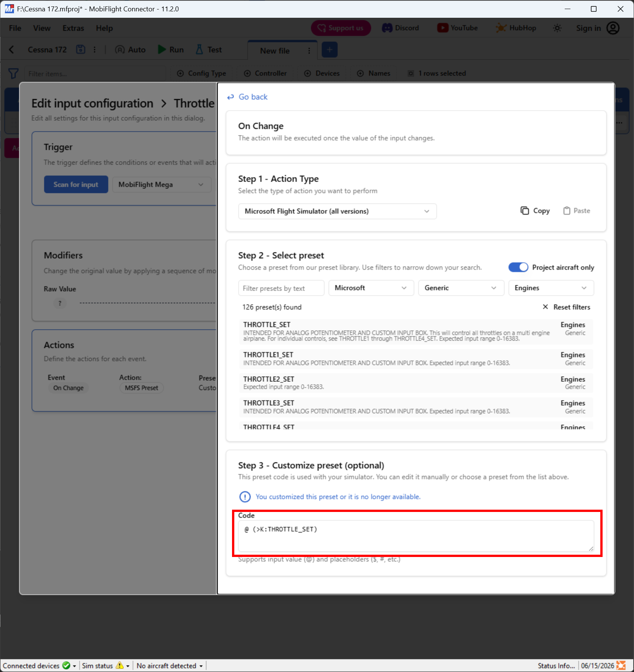
Task: Click the Sign in account icon
Action: 613,28
